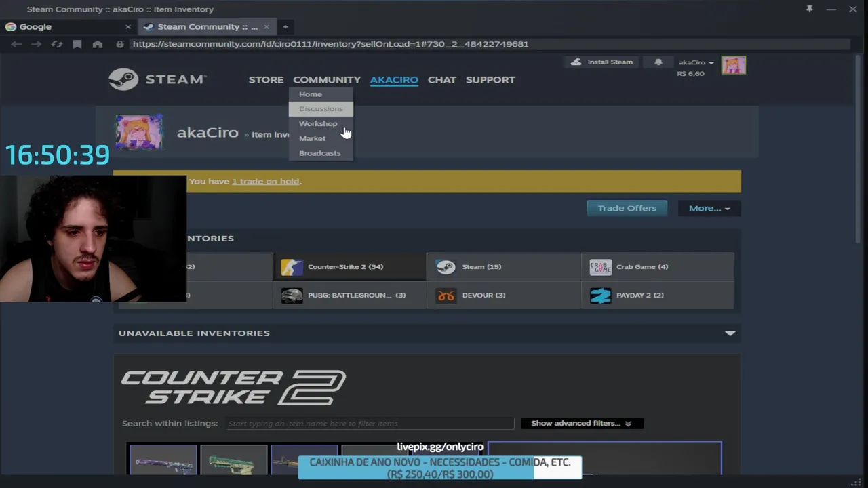Click the padlock icon beside the URL
Screen dimensions: 868x488
click(x=120, y=44)
